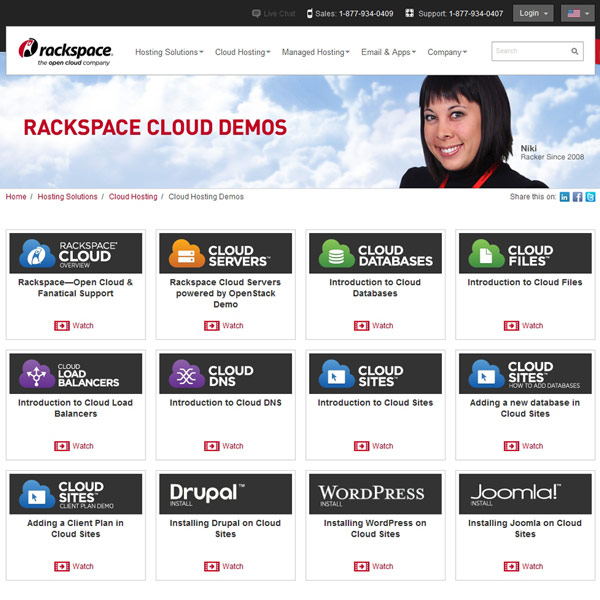Viewport: 600px width, 600px height.
Task: Click the Joomla Install banner
Action: pyautogui.click(x=525, y=494)
